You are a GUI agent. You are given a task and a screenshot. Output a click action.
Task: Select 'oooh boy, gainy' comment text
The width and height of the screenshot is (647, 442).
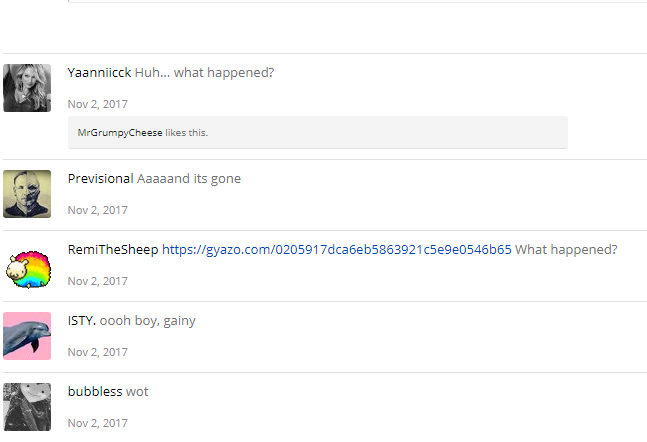(x=148, y=321)
